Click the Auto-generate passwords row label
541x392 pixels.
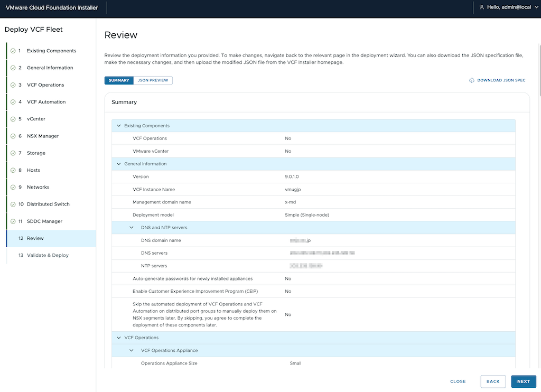click(192, 279)
